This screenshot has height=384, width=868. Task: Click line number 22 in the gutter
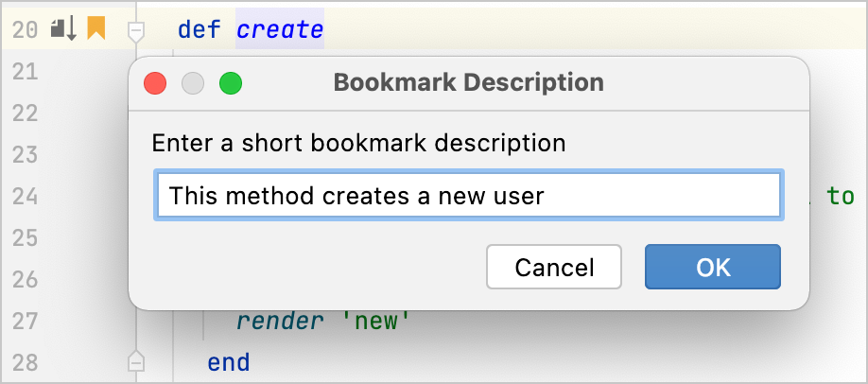[x=25, y=113]
